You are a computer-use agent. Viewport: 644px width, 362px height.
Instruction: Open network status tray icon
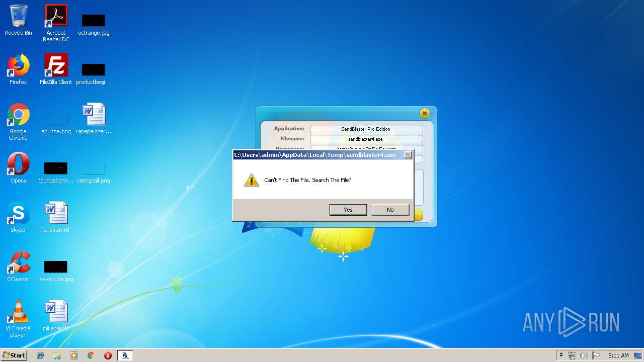tap(572, 355)
